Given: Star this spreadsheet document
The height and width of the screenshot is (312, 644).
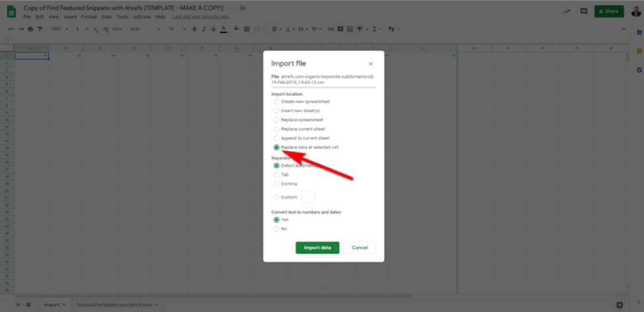Looking at the screenshot, I should tap(233, 7).
